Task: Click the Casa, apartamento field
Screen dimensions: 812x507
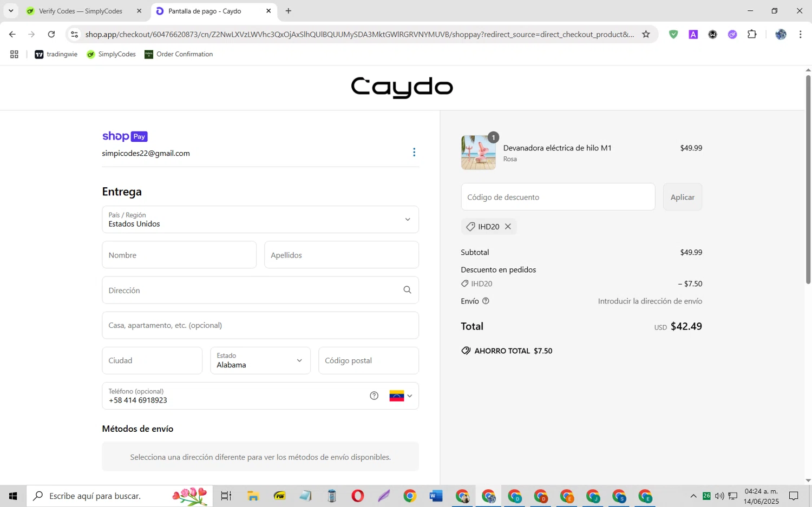Action: pos(260,325)
